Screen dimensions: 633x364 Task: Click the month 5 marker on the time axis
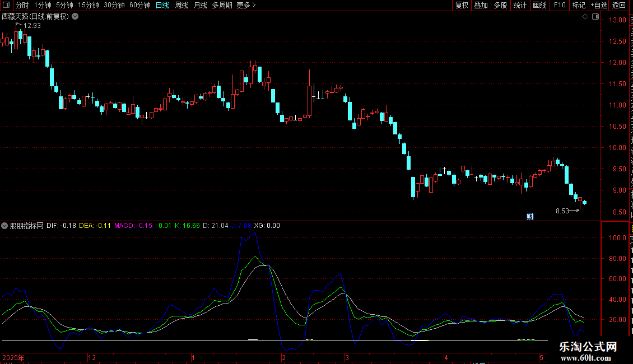(541, 357)
